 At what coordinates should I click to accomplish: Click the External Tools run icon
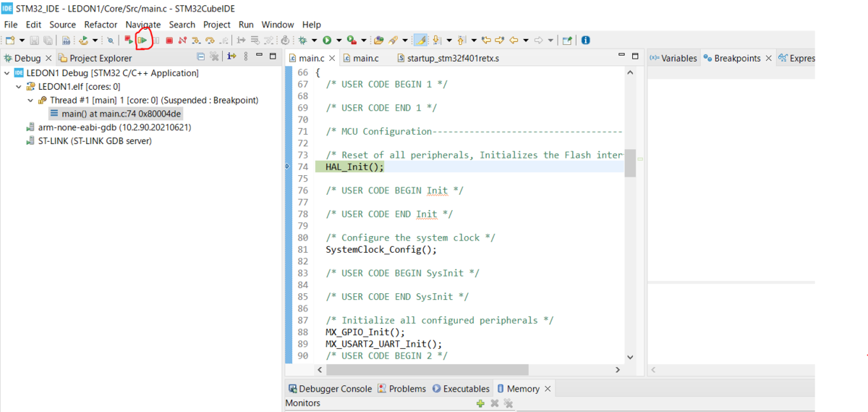click(352, 40)
